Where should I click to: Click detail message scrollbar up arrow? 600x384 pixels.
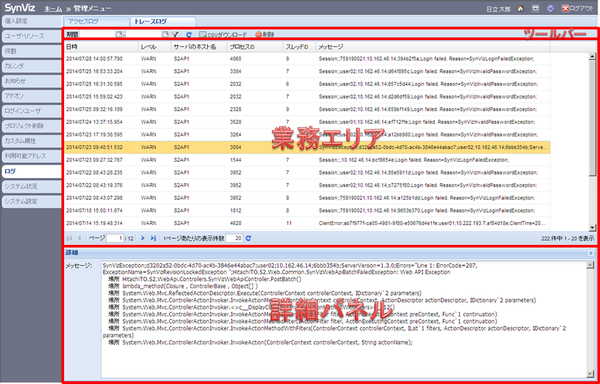point(590,265)
